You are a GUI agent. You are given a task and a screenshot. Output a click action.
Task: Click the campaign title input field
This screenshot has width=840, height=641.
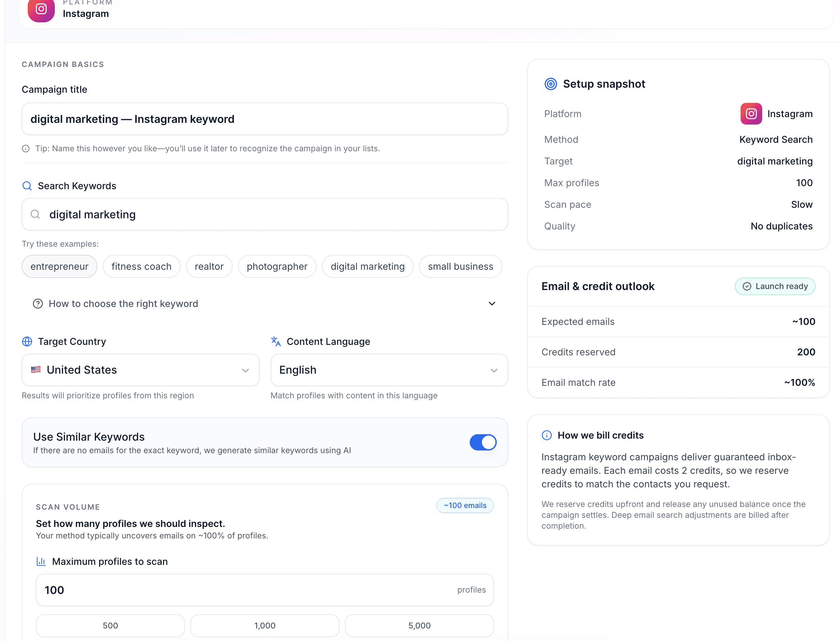click(x=265, y=119)
